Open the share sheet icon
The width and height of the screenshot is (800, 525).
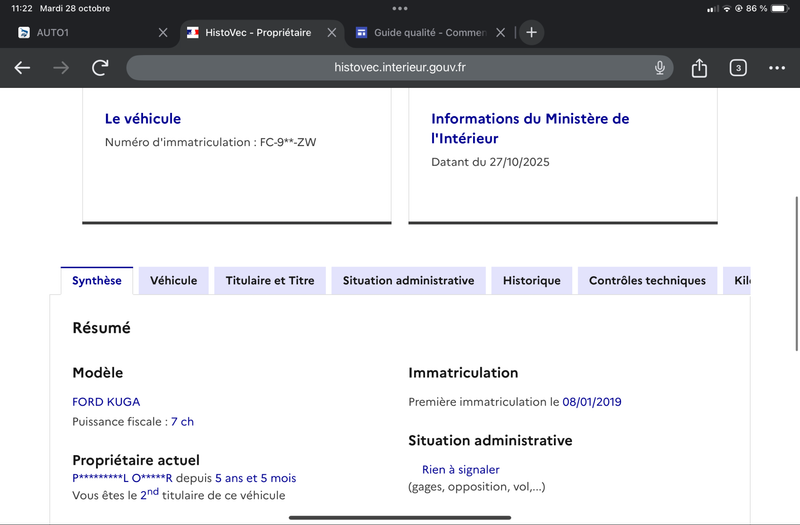point(699,68)
